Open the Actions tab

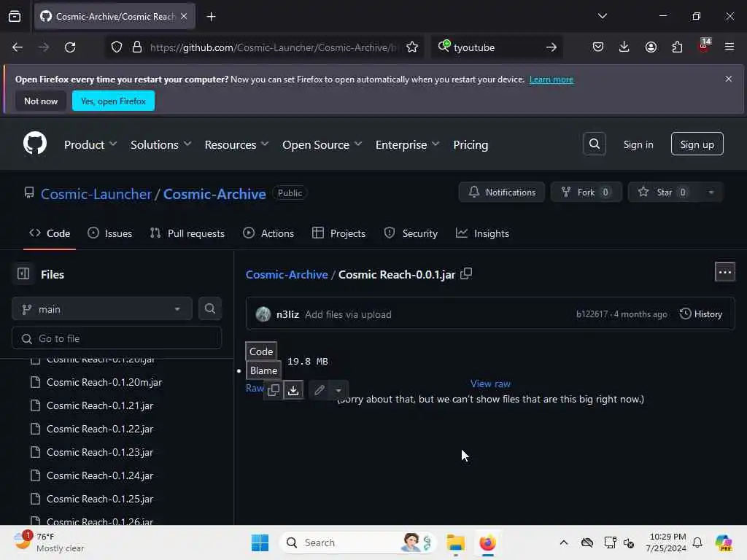pos(268,233)
